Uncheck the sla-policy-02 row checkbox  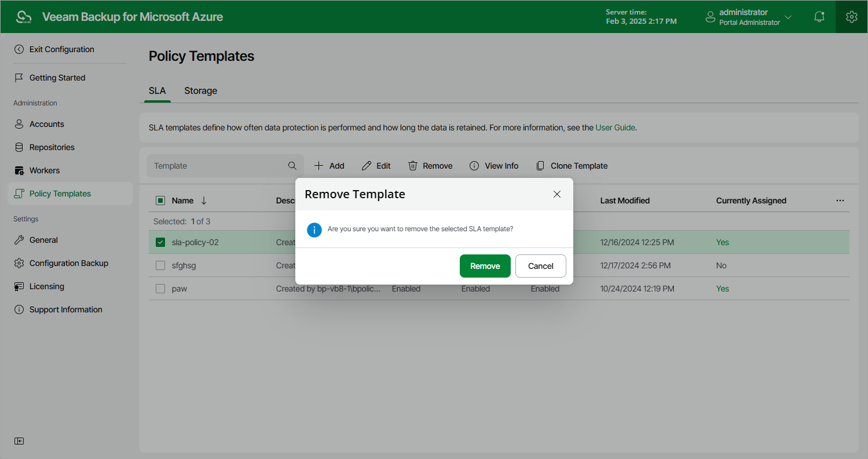pos(160,242)
